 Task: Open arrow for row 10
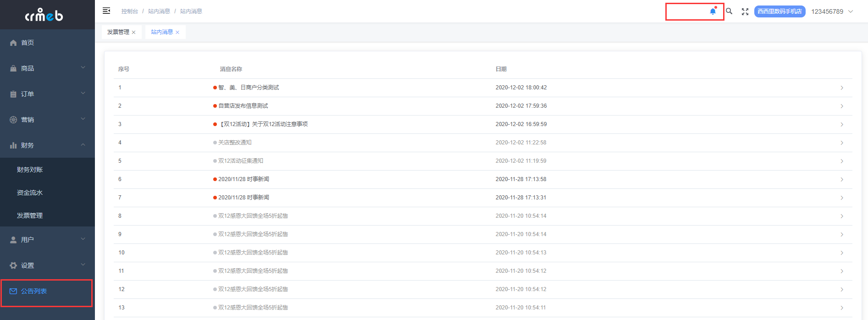tap(842, 253)
